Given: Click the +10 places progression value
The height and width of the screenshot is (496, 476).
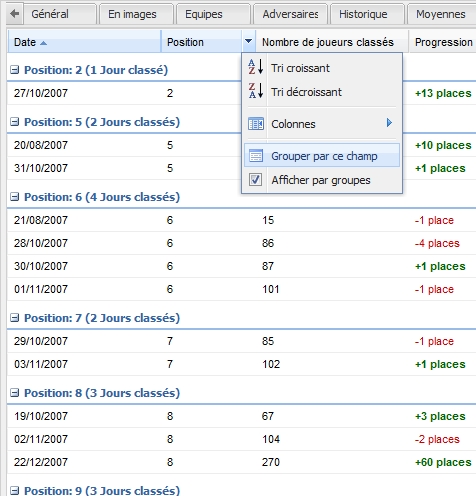Looking at the screenshot, I should pos(443,145).
